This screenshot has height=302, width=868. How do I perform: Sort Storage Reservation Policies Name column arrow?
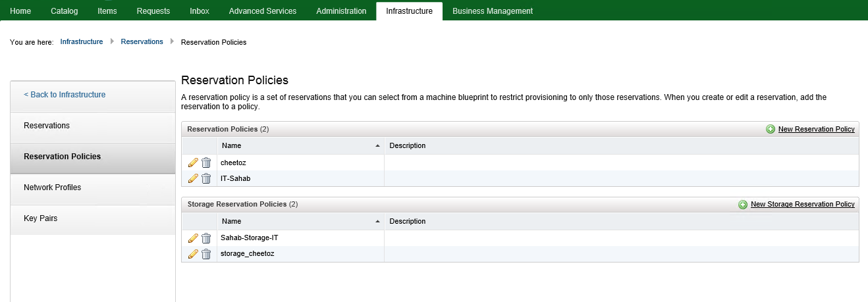[x=377, y=221]
